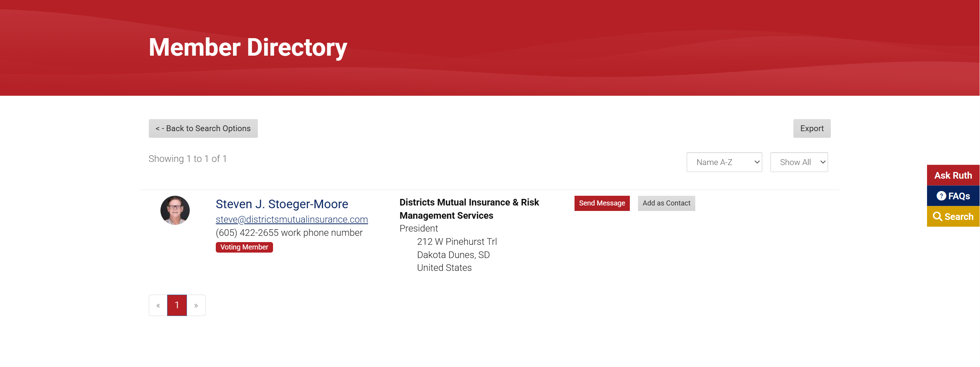This screenshot has width=980, height=367.
Task: Expand the Show All filter dropdown
Action: [799, 162]
